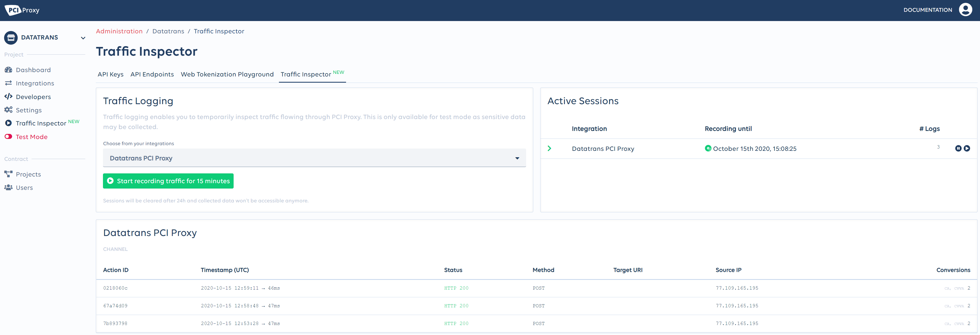980x335 pixels.
Task: Click timestamp 2020-10-15 12:53:28
Action: 230,323
